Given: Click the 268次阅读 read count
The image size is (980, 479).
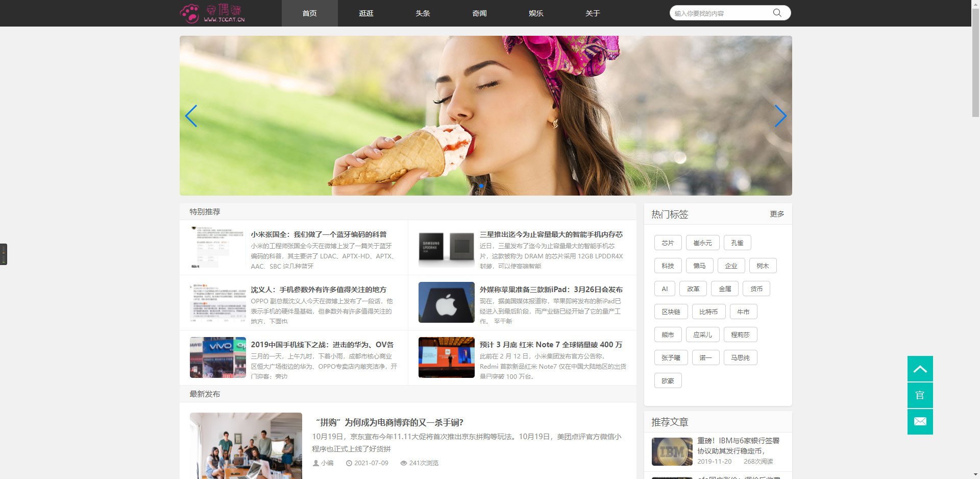Looking at the screenshot, I should tap(758, 461).
